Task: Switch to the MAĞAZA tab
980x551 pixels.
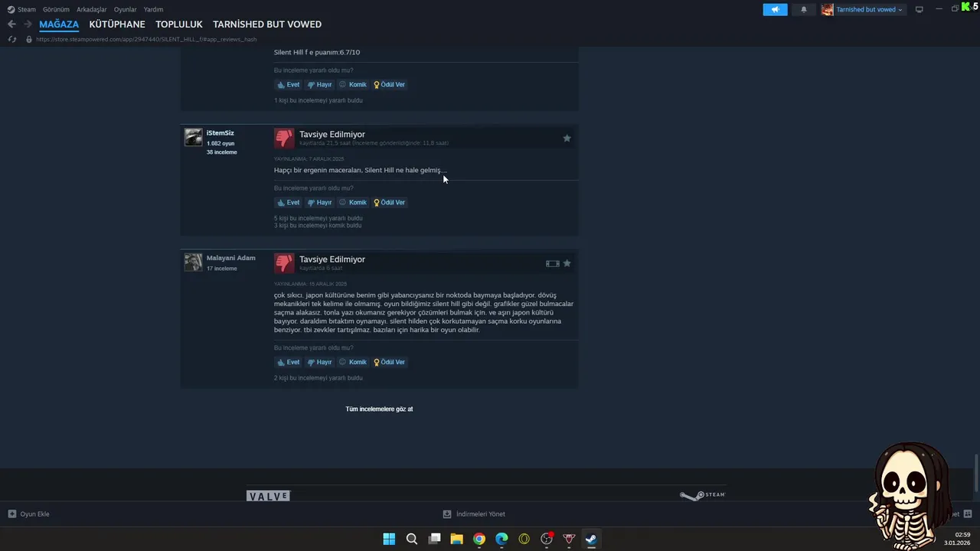Action: 59,24
